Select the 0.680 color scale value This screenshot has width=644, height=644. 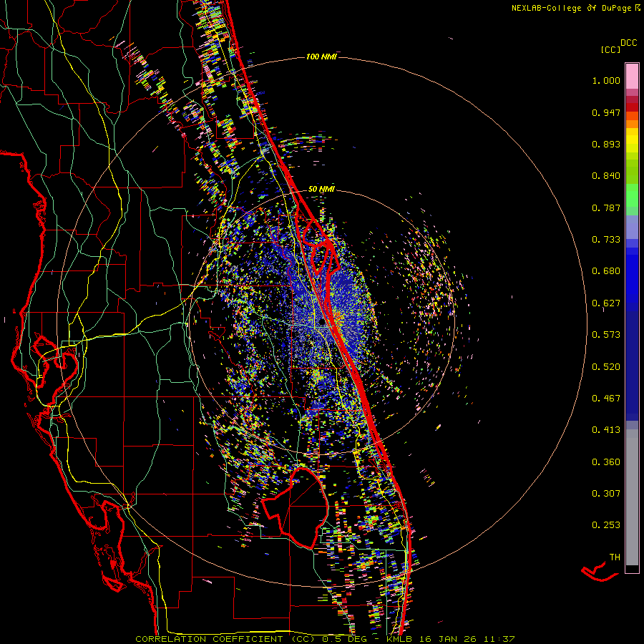click(606, 271)
